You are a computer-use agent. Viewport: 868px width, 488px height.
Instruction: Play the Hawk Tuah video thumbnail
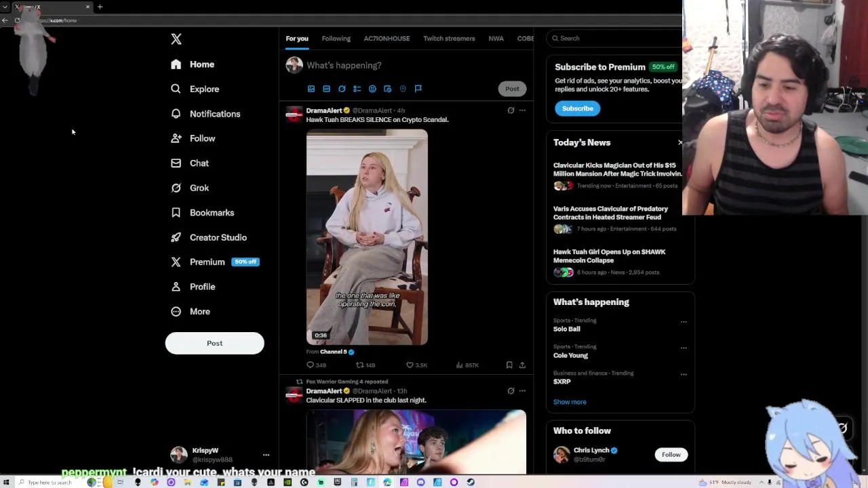[367, 237]
